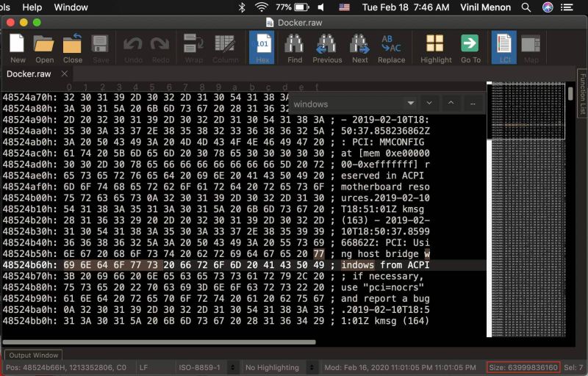Click the Vinil Menon user menu
The image size is (588, 376).
click(485, 7)
